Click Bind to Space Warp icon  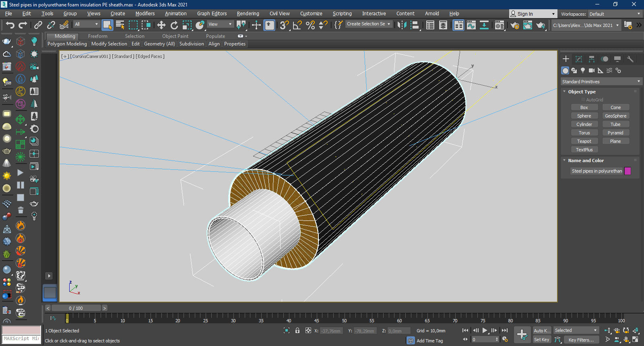64,25
